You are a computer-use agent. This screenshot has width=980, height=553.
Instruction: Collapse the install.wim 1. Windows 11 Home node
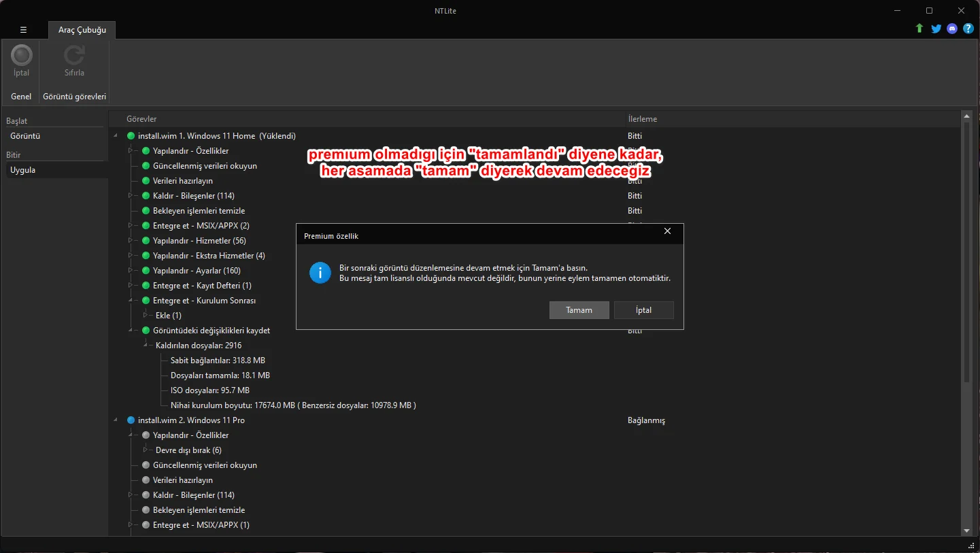(x=116, y=136)
